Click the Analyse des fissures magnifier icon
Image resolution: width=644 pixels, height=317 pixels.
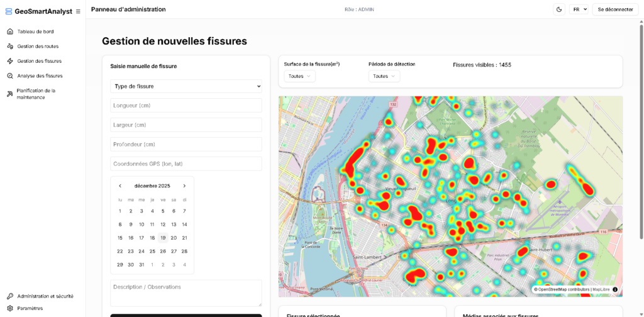[x=10, y=75]
